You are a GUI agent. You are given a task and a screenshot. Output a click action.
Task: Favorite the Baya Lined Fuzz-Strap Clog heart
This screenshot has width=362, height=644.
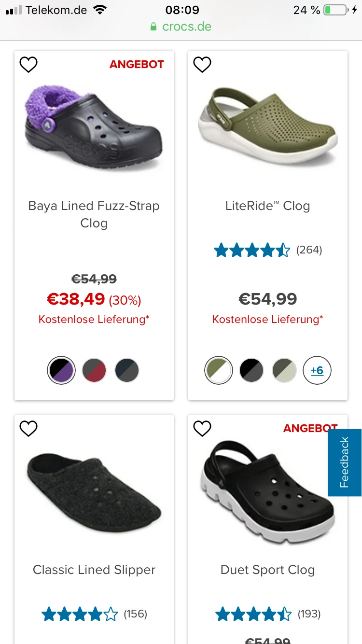point(28,65)
